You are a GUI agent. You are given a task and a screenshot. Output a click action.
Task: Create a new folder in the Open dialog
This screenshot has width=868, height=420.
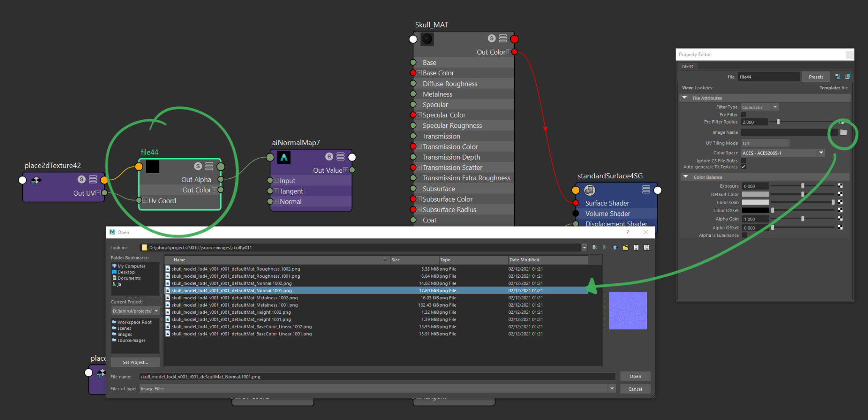coord(625,247)
